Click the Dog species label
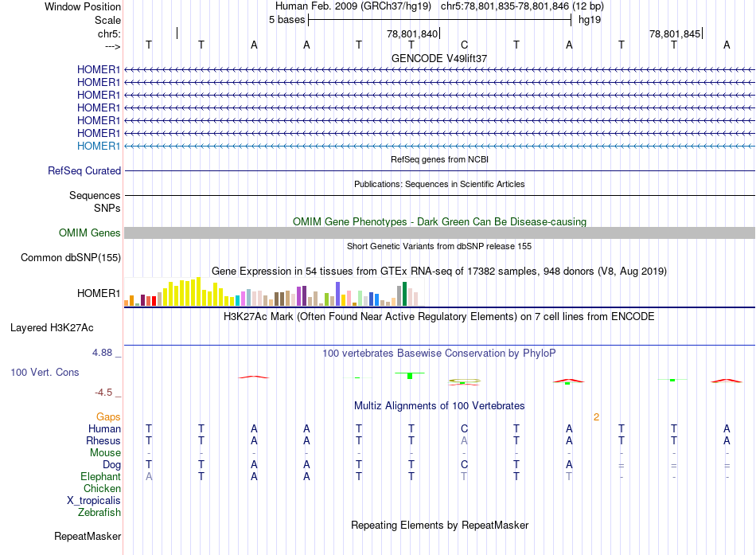756x555 pixels. (111, 465)
